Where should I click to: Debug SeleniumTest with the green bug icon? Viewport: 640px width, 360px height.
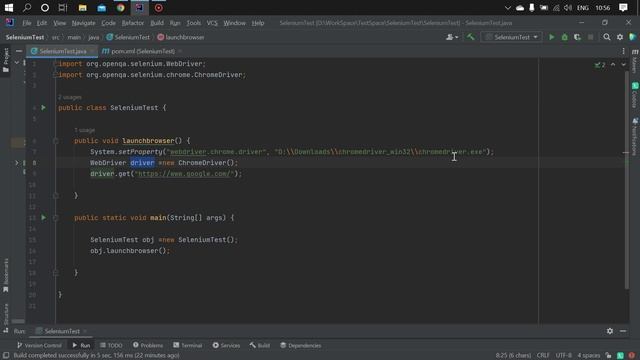click(564, 37)
